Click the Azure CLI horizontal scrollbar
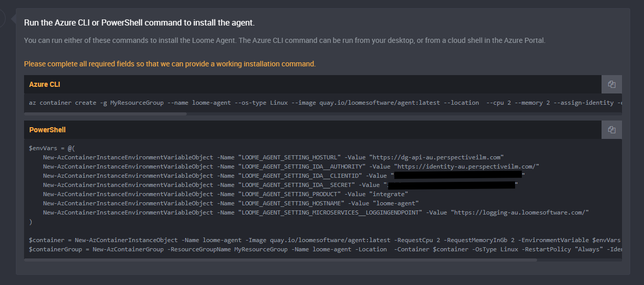644x285 pixels. (x=105, y=114)
